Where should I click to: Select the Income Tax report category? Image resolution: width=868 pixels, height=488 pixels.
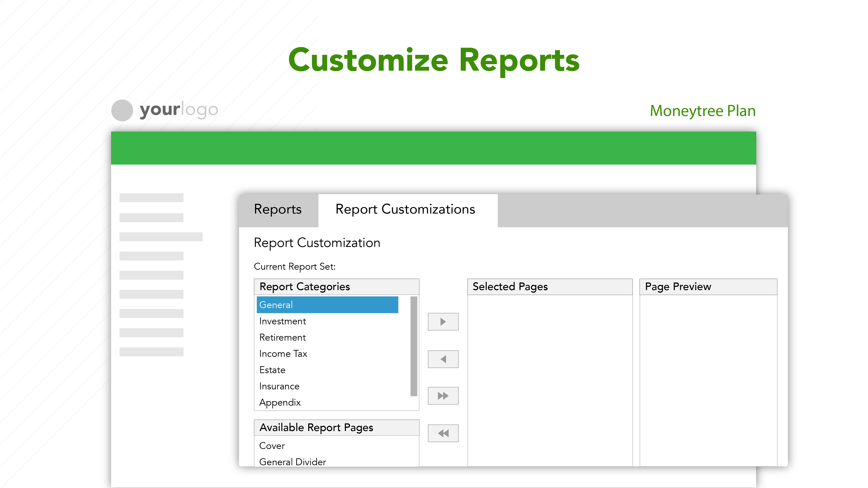coord(283,354)
